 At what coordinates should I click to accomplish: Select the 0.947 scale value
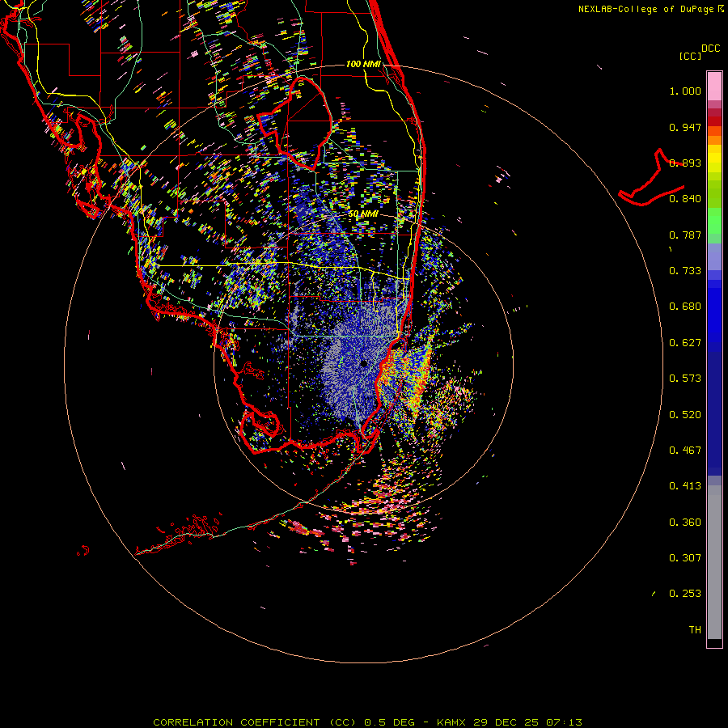coord(685,127)
